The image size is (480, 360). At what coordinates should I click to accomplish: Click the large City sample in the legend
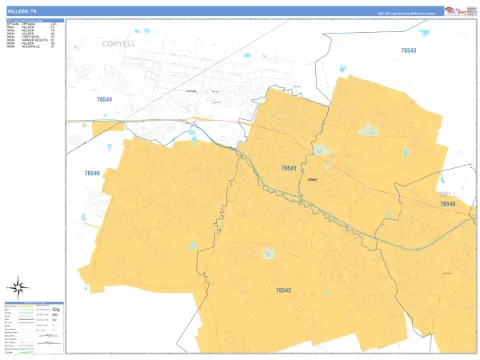coord(56,310)
